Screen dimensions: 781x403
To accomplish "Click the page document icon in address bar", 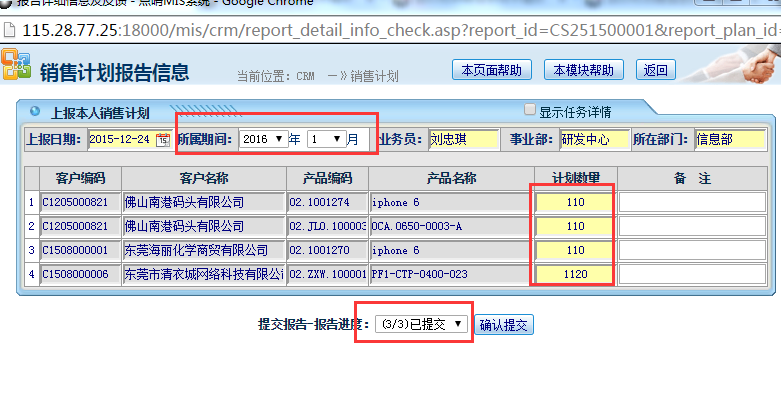I will click(9, 30).
